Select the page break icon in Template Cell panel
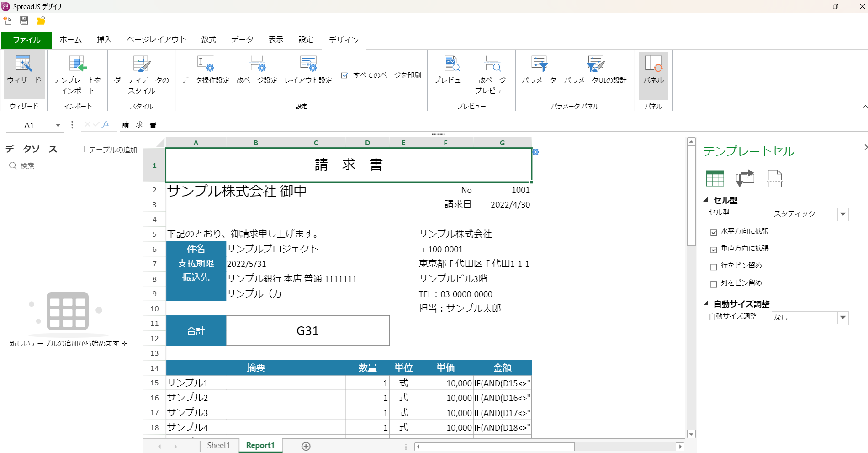The image size is (868, 453). (774, 178)
